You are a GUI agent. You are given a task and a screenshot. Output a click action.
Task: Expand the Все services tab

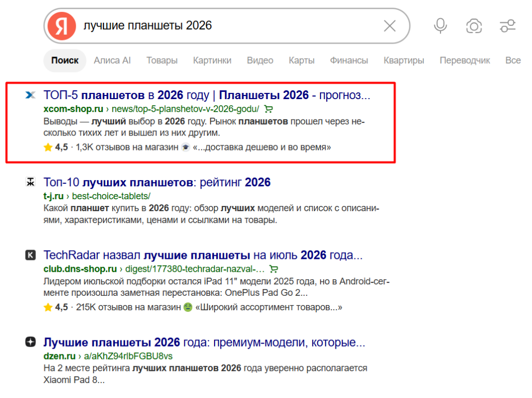point(513,60)
